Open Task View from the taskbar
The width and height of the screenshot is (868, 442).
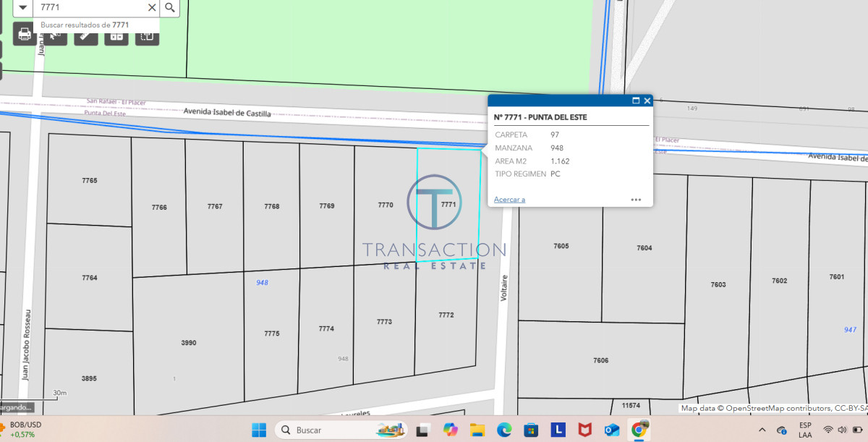(423, 430)
